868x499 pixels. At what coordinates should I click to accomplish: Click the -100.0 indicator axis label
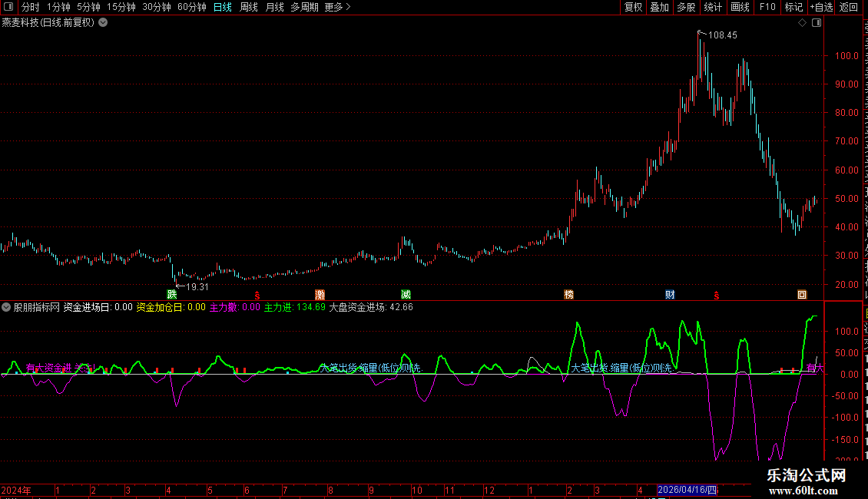tap(845, 418)
